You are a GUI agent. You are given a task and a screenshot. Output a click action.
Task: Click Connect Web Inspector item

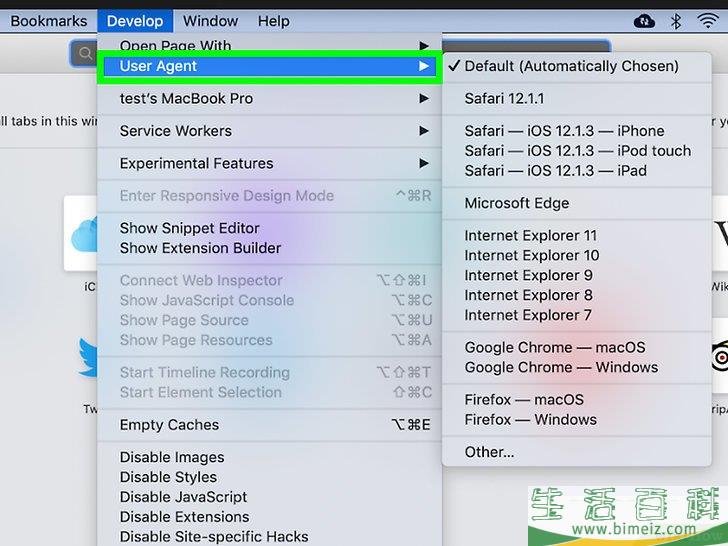click(x=269, y=280)
